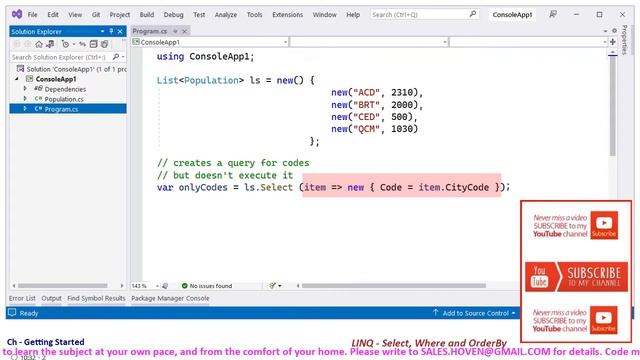
Task: Click in the Search (Ctrl+Q) box
Action: pos(424,14)
